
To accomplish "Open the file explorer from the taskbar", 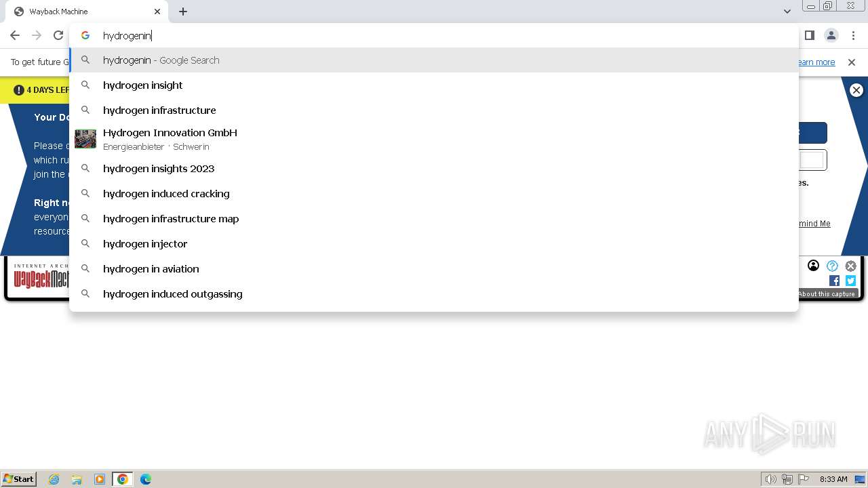I will [x=77, y=479].
